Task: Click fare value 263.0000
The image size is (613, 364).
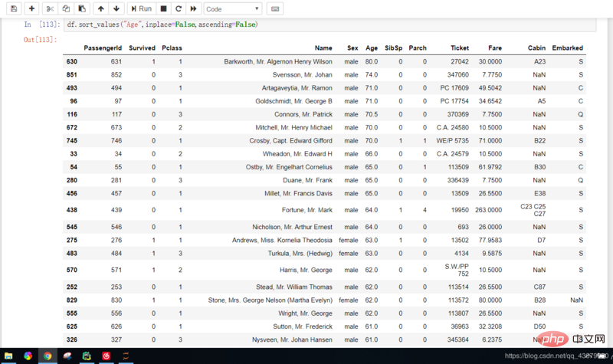Action: pyautogui.click(x=489, y=210)
